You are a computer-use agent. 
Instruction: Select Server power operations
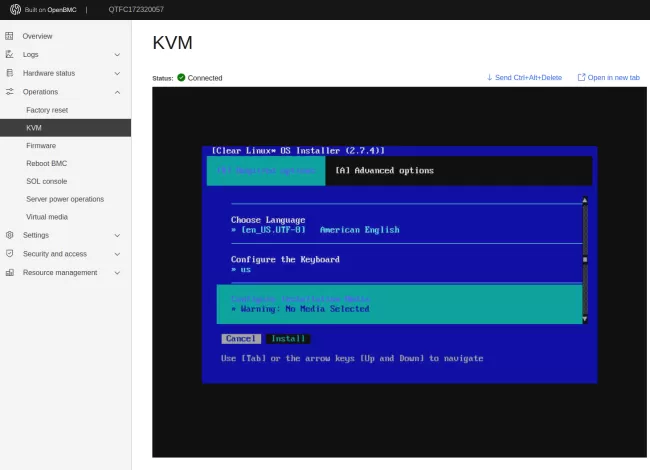(x=65, y=199)
